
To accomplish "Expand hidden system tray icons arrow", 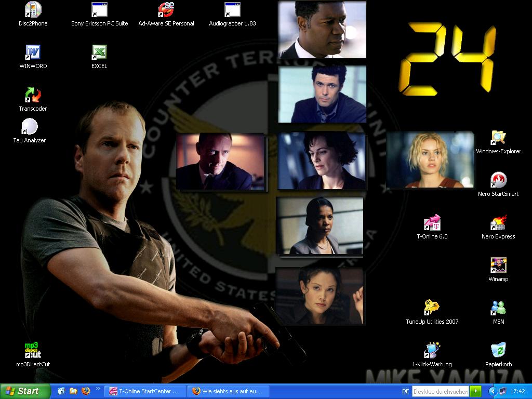I will (493, 391).
